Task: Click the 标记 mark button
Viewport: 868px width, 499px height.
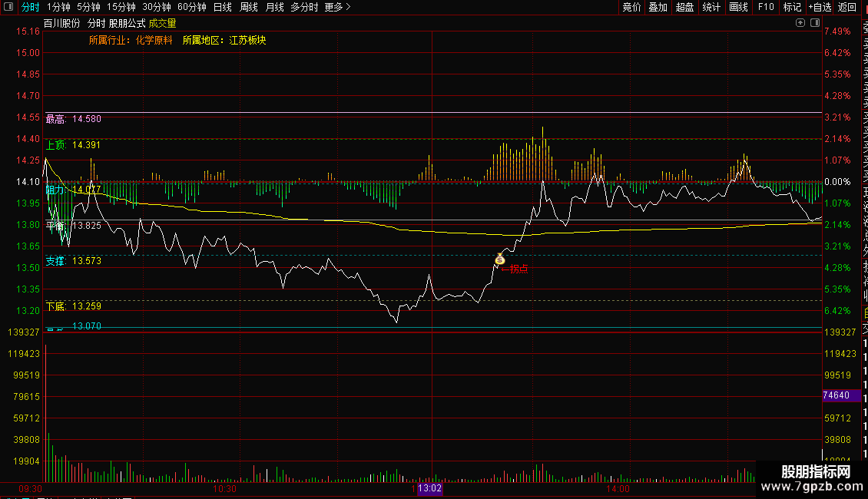Action: tap(792, 7)
